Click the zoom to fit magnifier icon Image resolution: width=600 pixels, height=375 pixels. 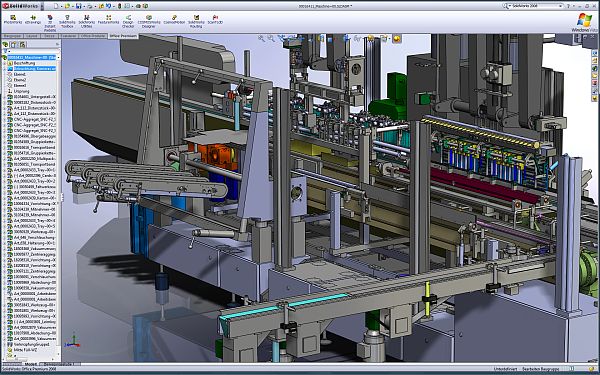[261, 38]
